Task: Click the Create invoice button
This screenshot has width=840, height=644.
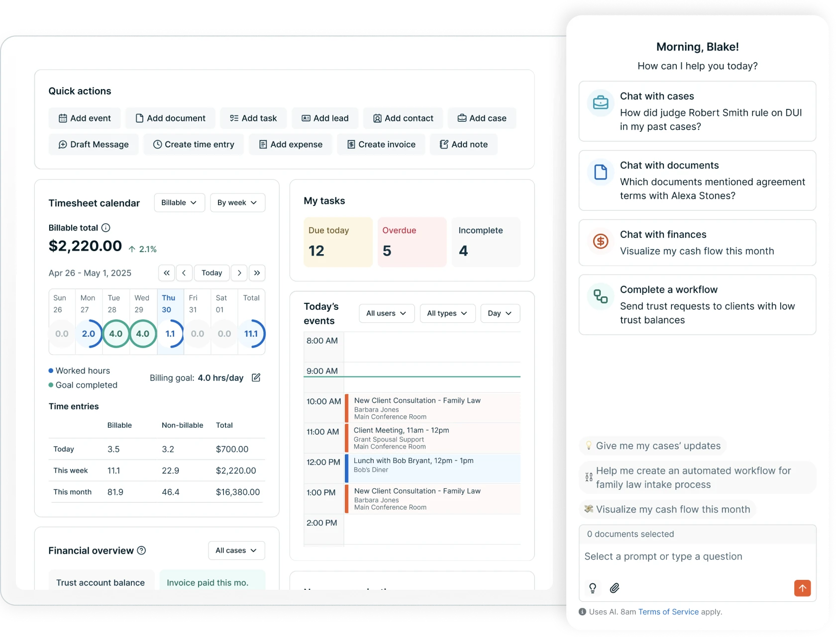Action: (381, 145)
